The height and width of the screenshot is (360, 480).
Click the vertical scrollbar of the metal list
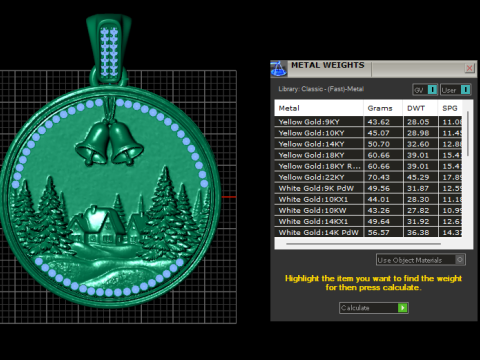coord(468,133)
